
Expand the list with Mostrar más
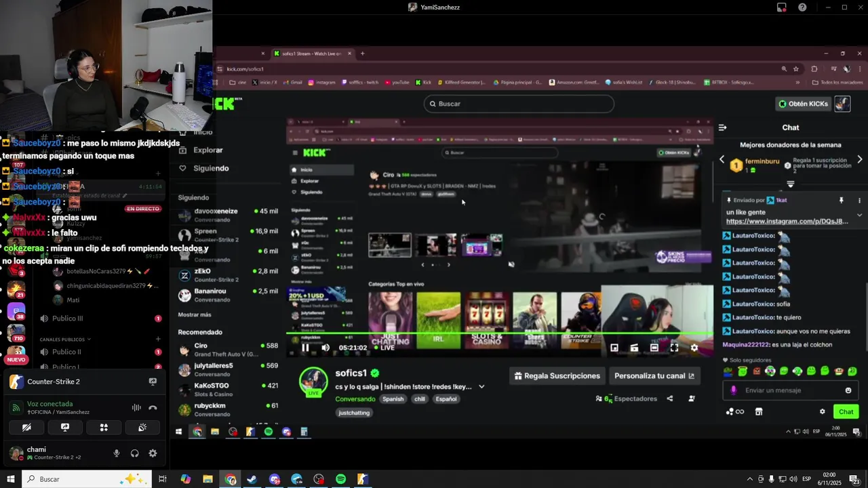(x=195, y=314)
